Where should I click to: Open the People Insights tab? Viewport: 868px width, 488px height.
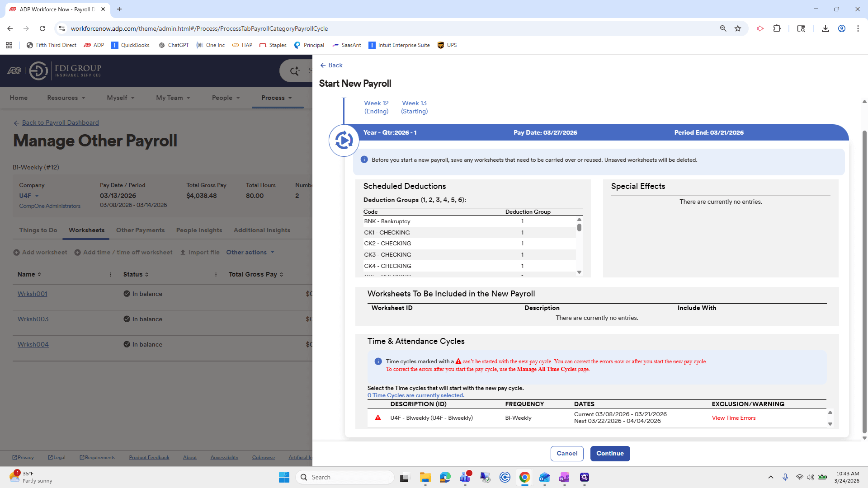199,230
